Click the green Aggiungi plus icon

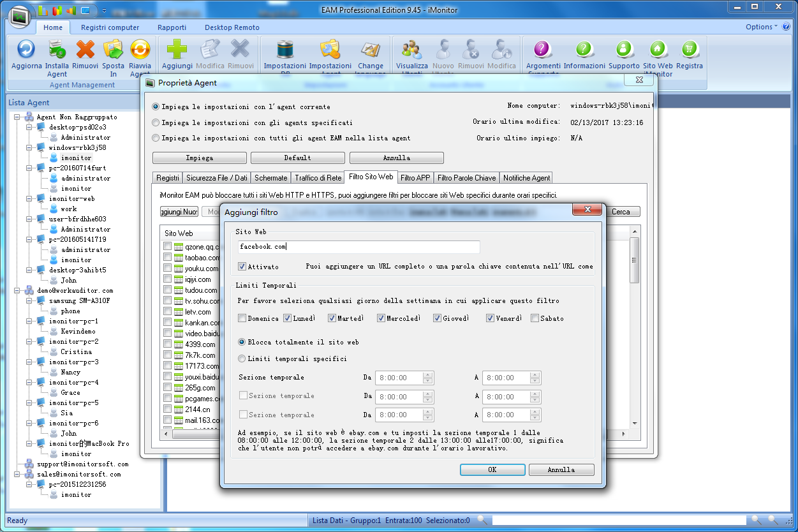(177, 50)
